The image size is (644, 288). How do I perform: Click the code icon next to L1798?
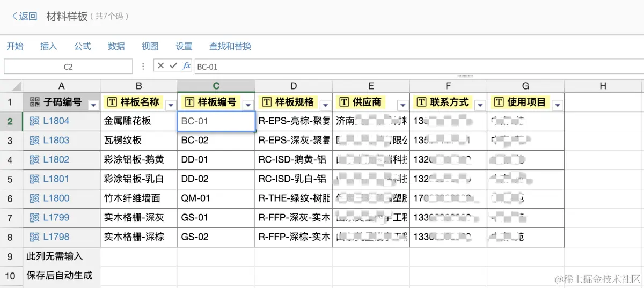35,237
